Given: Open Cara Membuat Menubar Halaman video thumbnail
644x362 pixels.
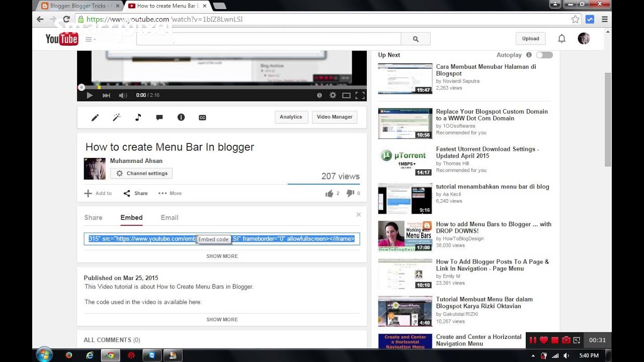Looking at the screenshot, I should (x=405, y=78).
